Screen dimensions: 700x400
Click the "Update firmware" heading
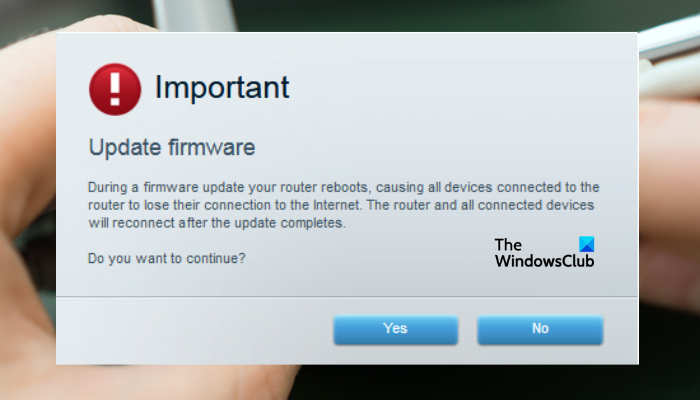[172, 148]
